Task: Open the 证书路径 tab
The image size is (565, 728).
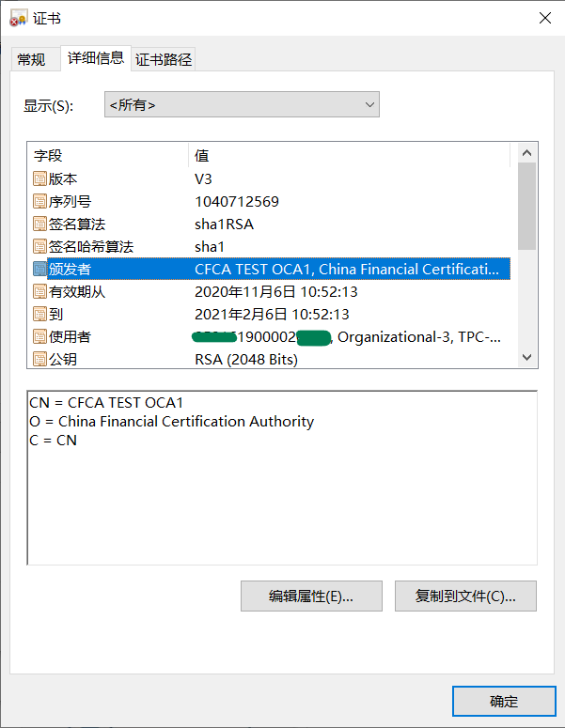Action: (x=163, y=59)
